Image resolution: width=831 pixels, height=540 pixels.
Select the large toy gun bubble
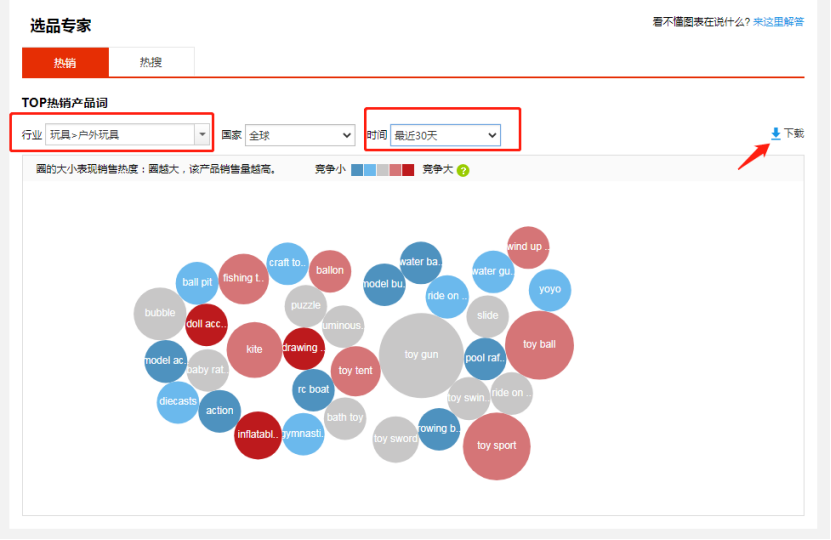[421, 355]
